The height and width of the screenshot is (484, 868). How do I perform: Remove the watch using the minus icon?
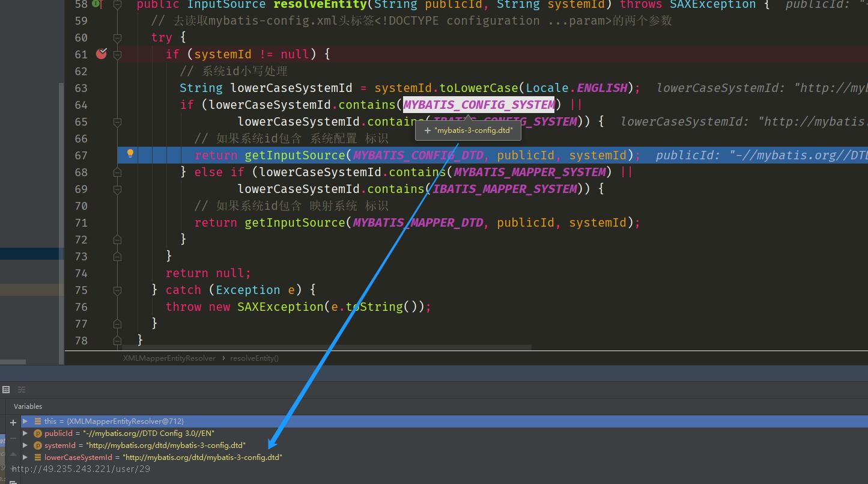(13, 438)
